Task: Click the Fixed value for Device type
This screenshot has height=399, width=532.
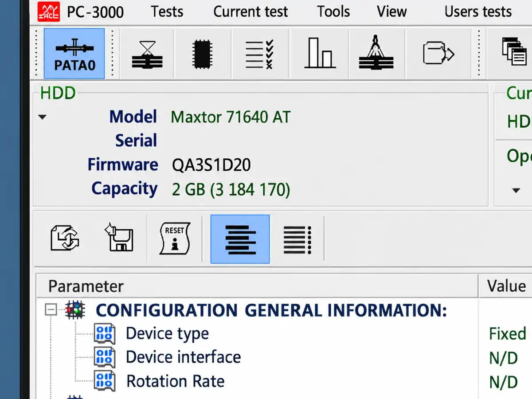Action: 508,333
